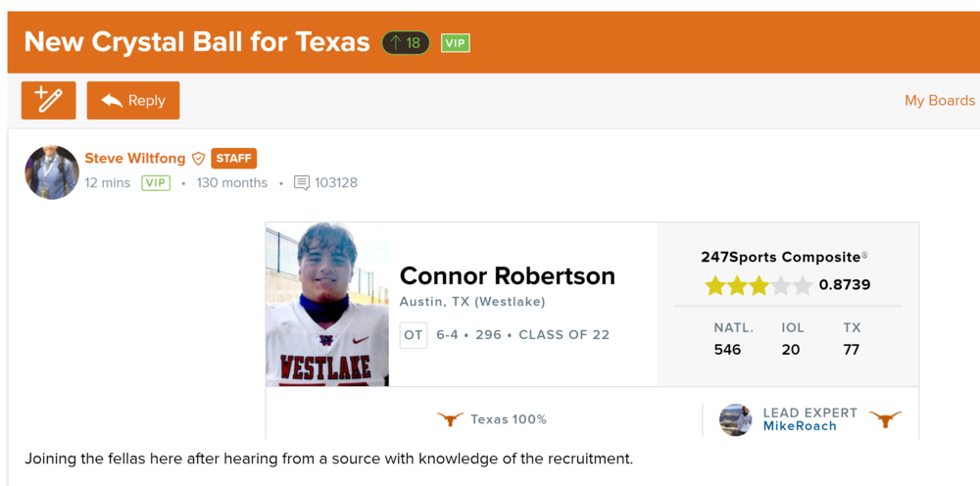Click the New Crystal Ball for Texas title

tap(196, 42)
